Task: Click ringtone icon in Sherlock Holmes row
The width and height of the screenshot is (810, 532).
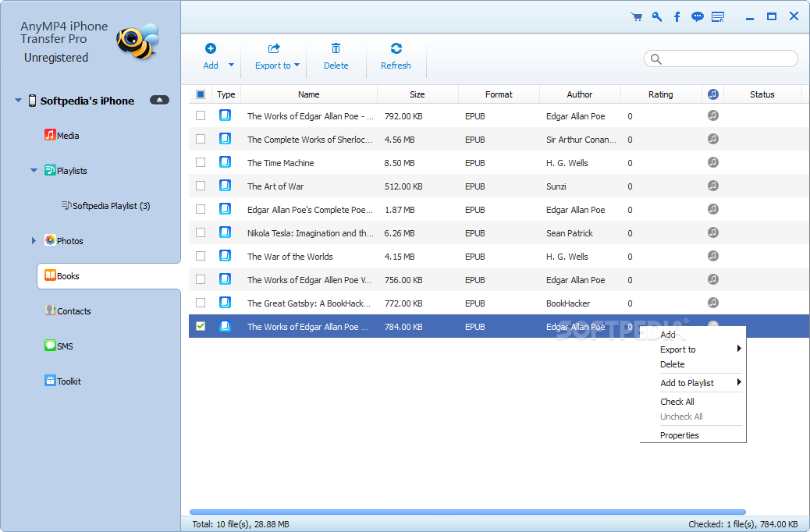Action: pyautogui.click(x=713, y=139)
